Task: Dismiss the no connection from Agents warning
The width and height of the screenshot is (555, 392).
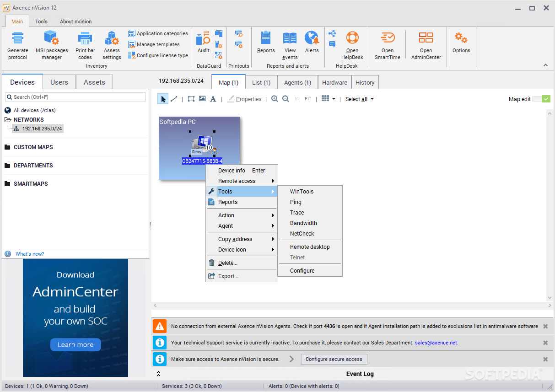Action: click(x=545, y=326)
